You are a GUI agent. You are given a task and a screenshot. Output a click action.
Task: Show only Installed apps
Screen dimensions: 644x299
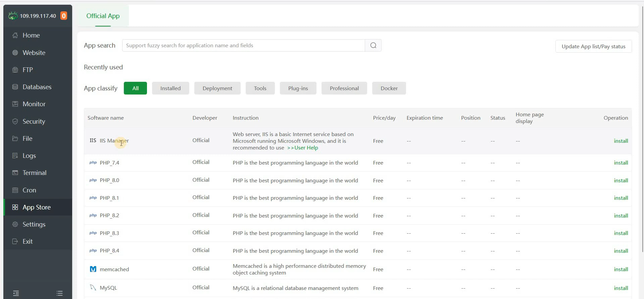[170, 88]
